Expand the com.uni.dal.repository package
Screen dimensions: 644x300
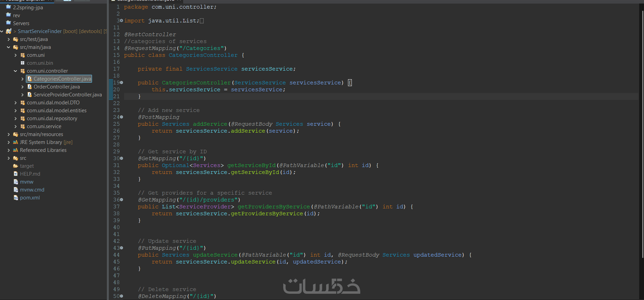coord(16,118)
